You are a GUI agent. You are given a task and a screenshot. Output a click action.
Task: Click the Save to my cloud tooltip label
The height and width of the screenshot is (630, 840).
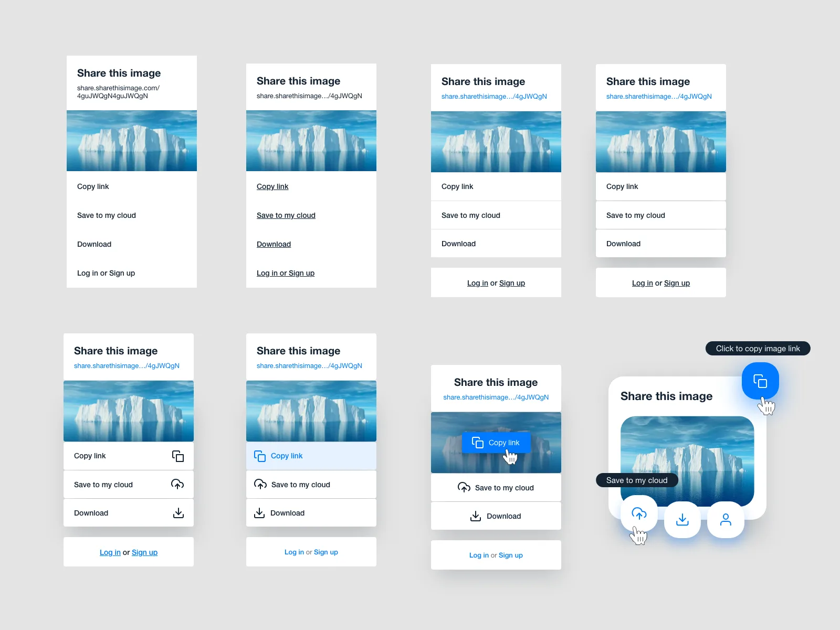pyautogui.click(x=637, y=480)
